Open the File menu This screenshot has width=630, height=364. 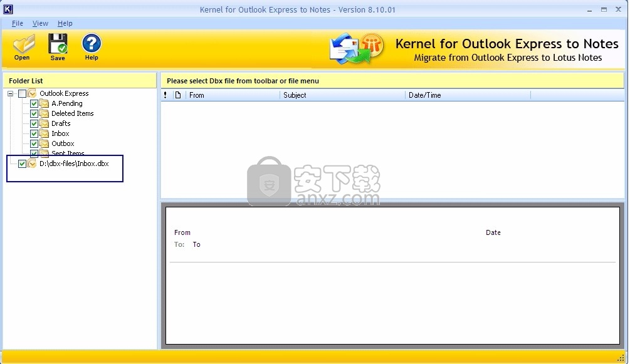click(x=18, y=23)
